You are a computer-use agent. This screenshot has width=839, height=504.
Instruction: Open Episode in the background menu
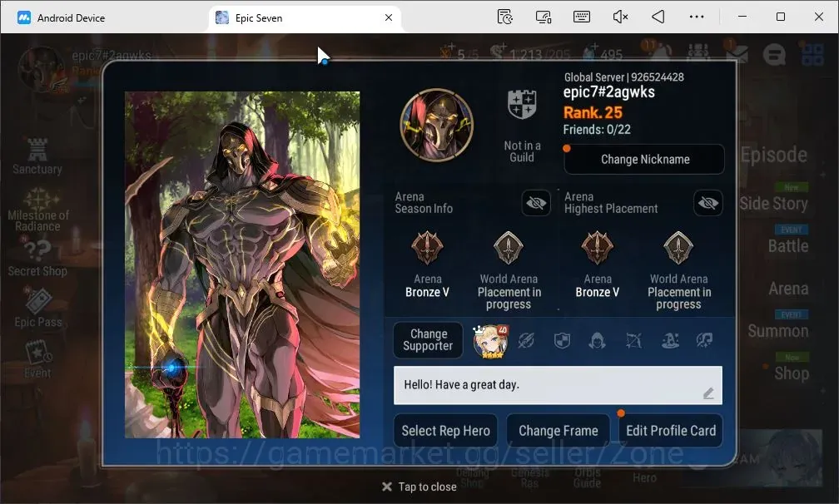click(774, 155)
